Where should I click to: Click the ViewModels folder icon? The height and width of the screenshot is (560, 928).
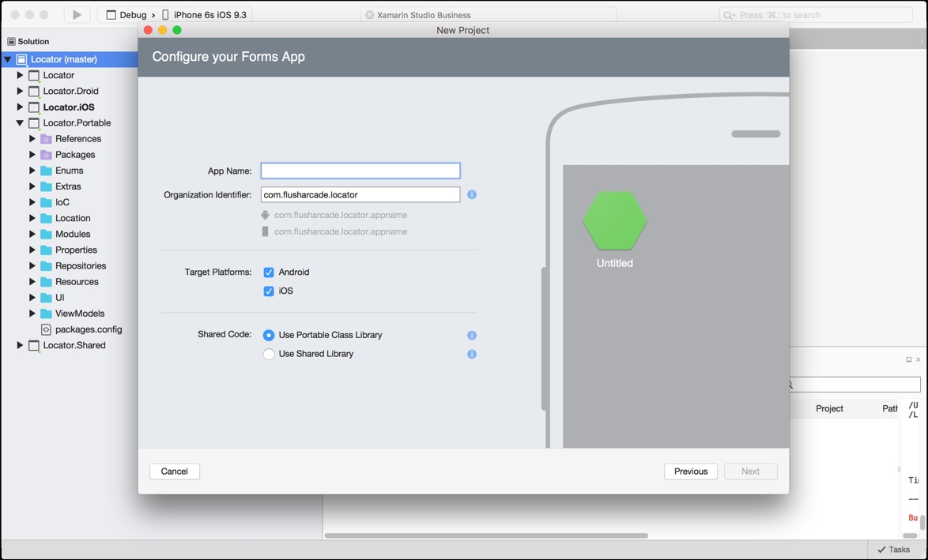point(46,314)
